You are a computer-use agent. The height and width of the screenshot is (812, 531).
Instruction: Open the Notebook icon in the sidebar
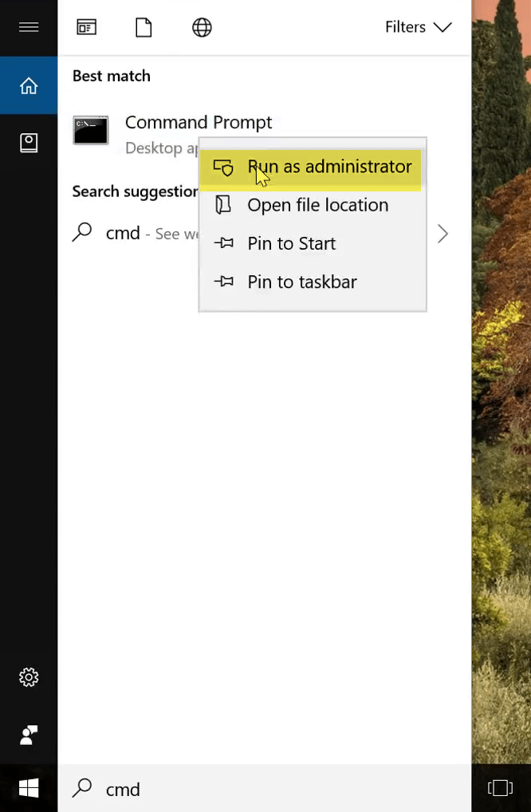(x=29, y=143)
